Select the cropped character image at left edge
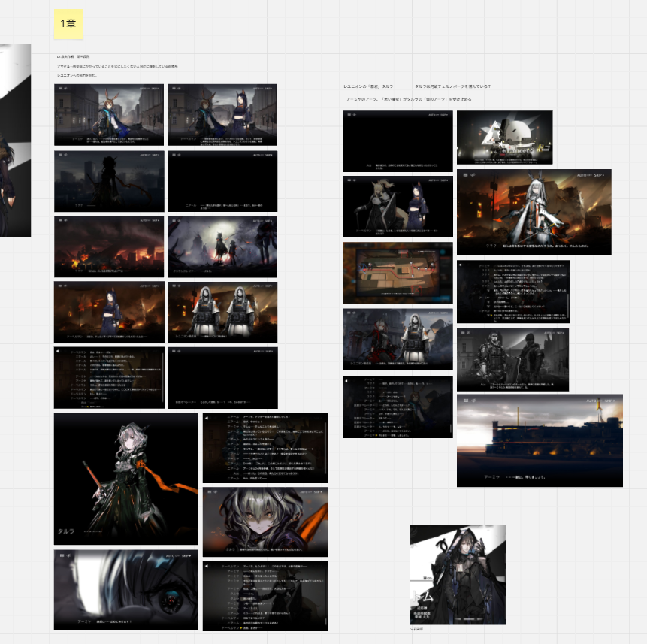The width and height of the screenshot is (647, 644). (15, 141)
